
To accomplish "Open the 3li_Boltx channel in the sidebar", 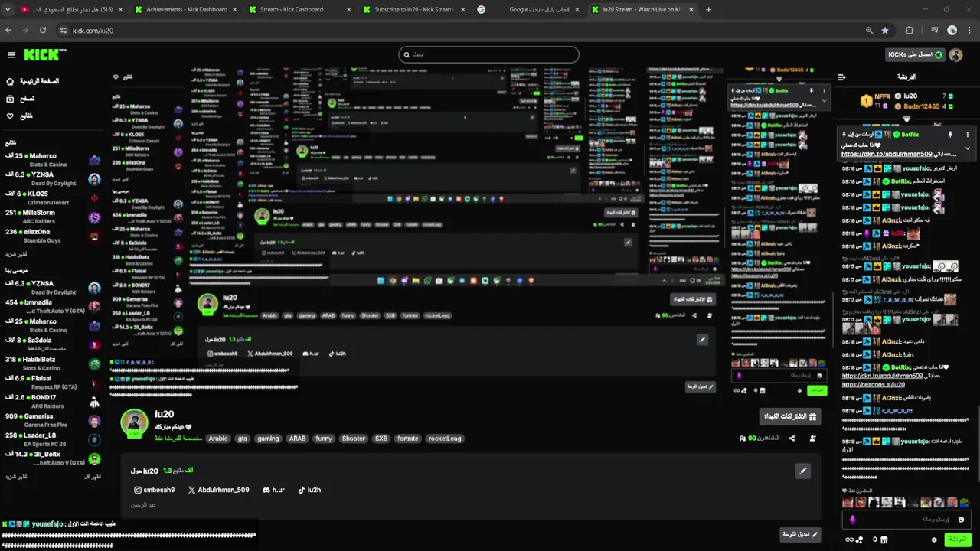I will (x=52, y=458).
